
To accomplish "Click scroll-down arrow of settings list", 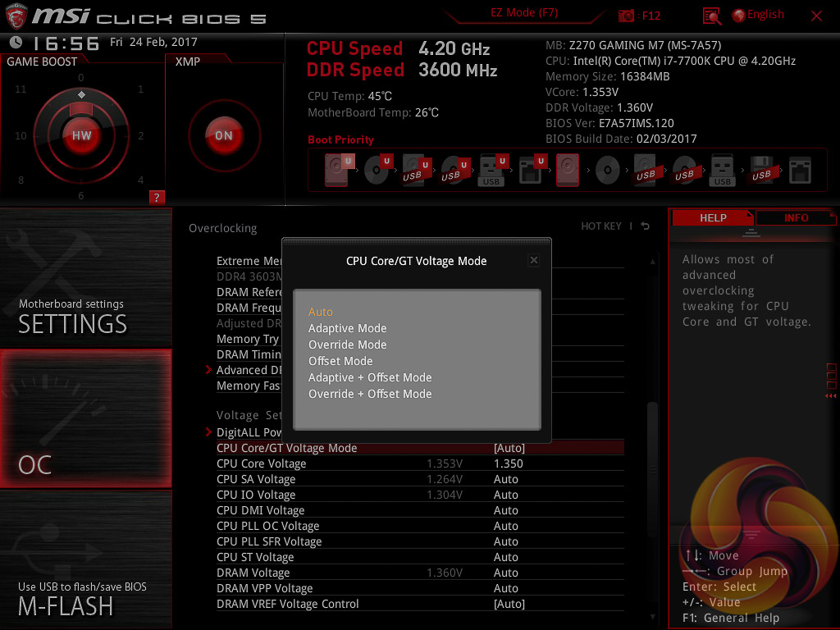I will click(652, 617).
